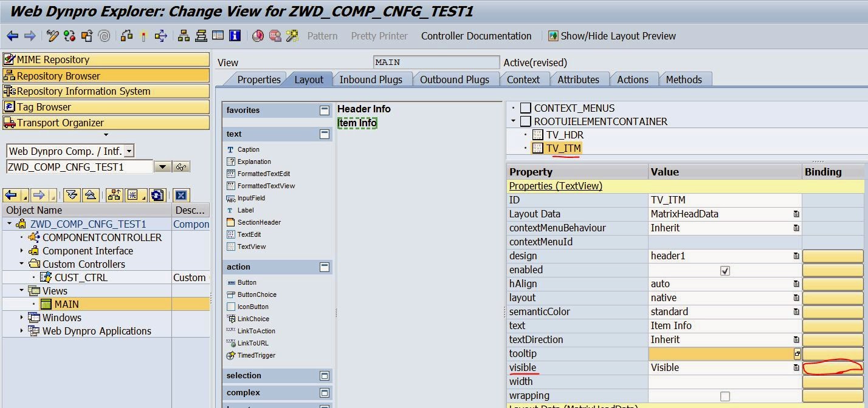
Task: Toggle the enabled checkbox
Action: tap(725, 270)
